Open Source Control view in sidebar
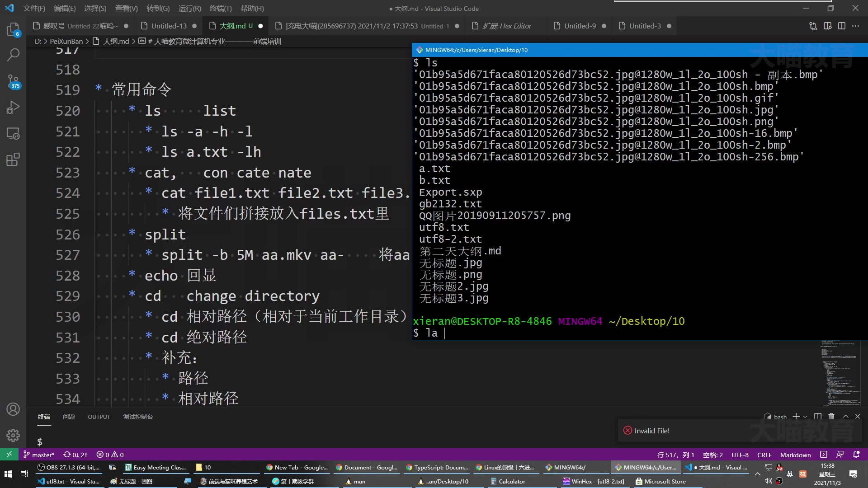 [x=13, y=81]
